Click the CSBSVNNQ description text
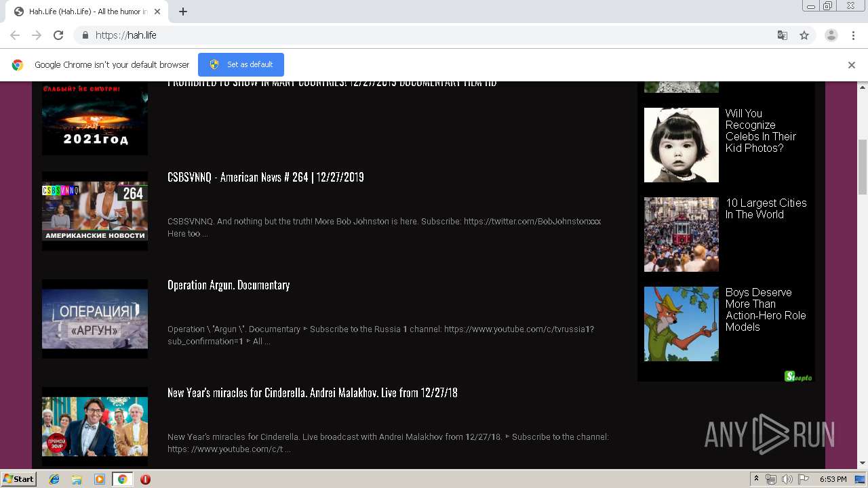The width and height of the screenshot is (868, 488). click(x=384, y=228)
